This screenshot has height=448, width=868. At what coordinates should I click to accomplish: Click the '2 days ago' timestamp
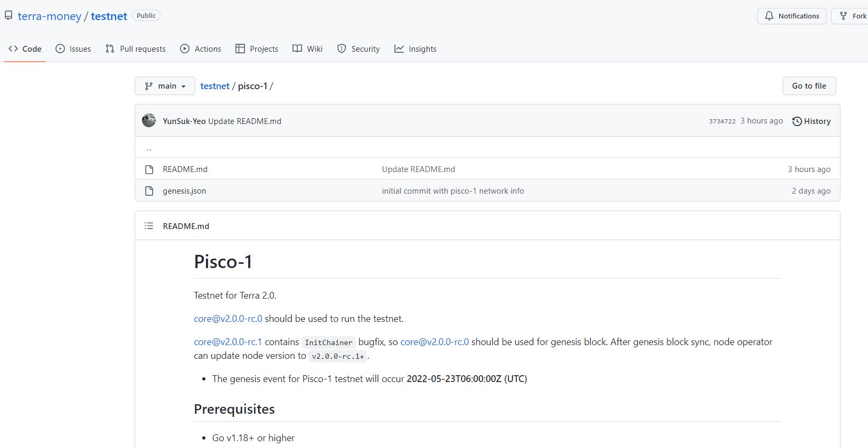click(811, 191)
